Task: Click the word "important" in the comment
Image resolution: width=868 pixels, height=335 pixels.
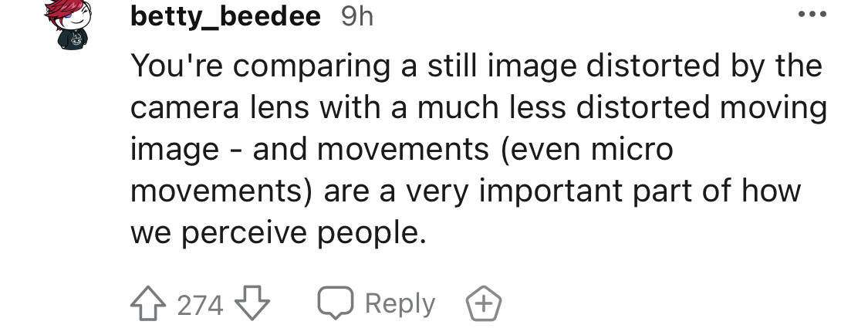Action: point(551,192)
